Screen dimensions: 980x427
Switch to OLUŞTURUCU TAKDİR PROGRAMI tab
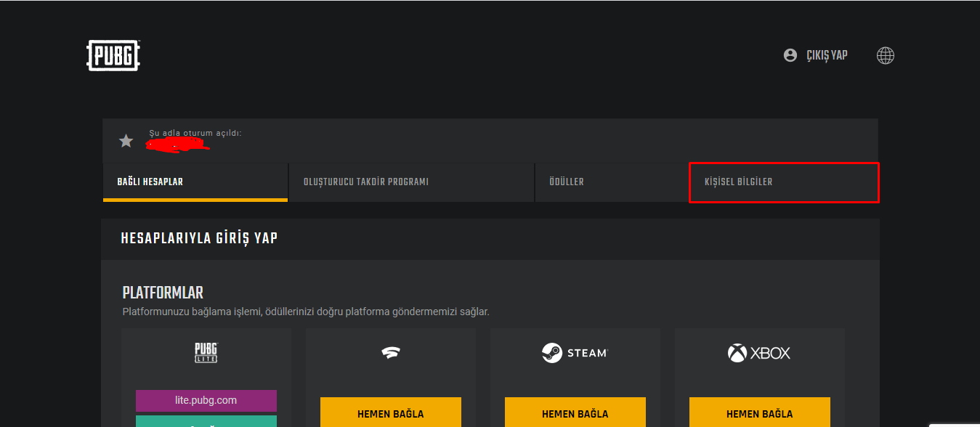click(411, 182)
